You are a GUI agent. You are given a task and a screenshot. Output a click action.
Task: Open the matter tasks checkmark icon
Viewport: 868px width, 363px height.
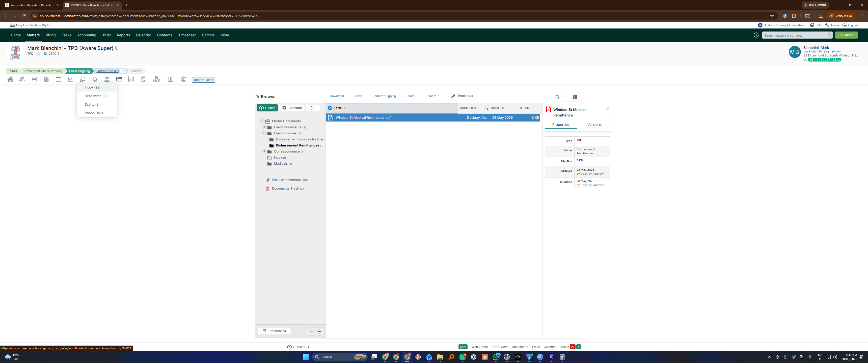(71, 79)
